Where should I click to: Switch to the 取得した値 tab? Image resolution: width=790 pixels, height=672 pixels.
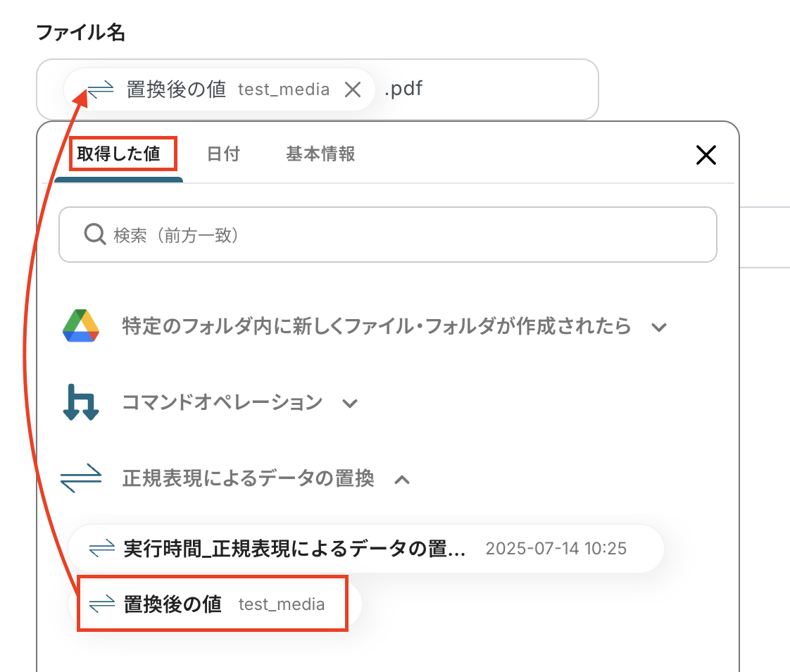119,154
